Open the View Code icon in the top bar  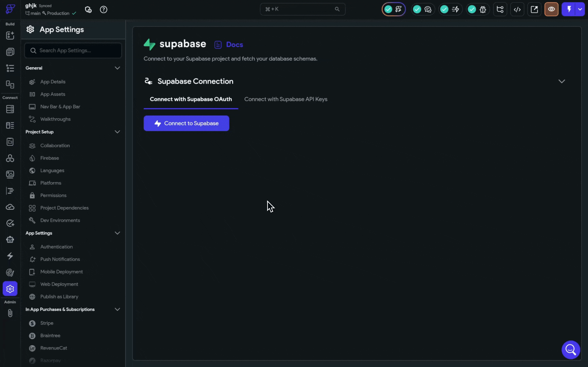[x=517, y=10]
